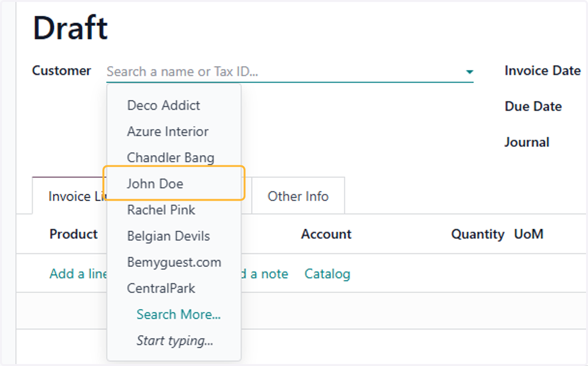Image resolution: width=588 pixels, height=366 pixels.
Task: Open the product Catalog link
Action: (327, 274)
